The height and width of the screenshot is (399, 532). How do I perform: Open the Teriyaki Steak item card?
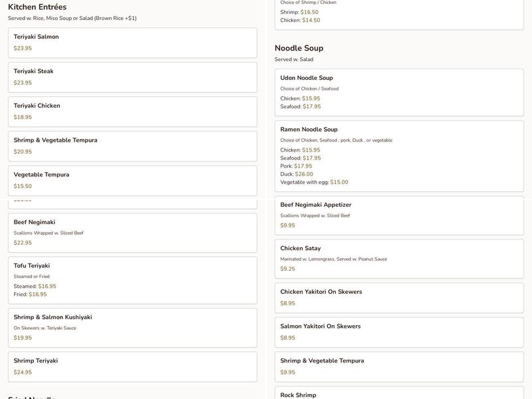(x=132, y=77)
